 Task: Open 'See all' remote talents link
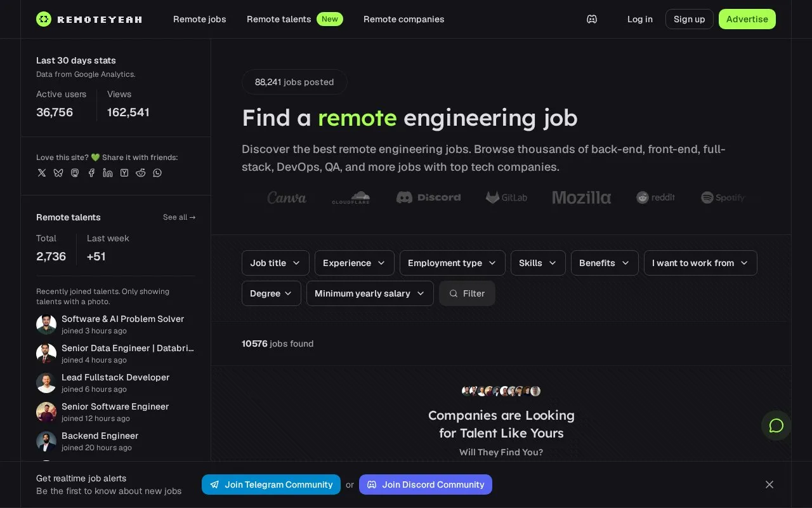point(180,217)
